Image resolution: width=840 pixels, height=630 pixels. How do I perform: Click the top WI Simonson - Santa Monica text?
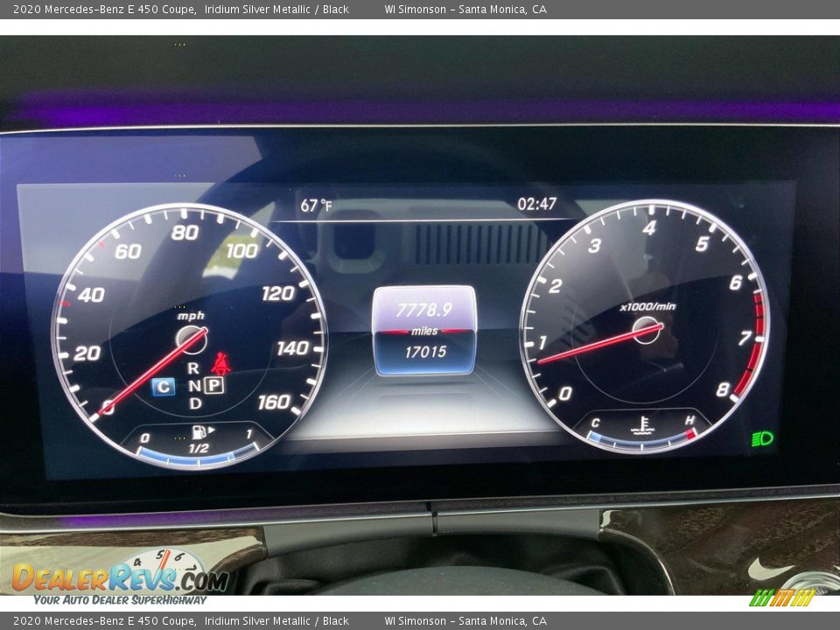(x=465, y=9)
